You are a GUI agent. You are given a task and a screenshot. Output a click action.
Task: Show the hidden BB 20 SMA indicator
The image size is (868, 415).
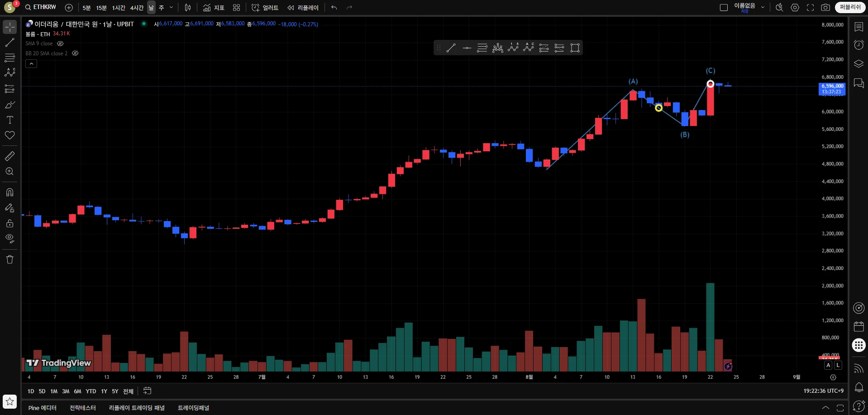(x=75, y=53)
